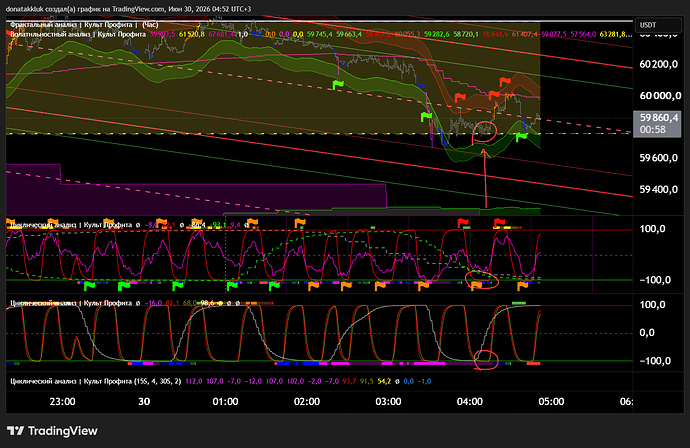
Task: Click the 03:00 time axis label
Action: point(388,402)
